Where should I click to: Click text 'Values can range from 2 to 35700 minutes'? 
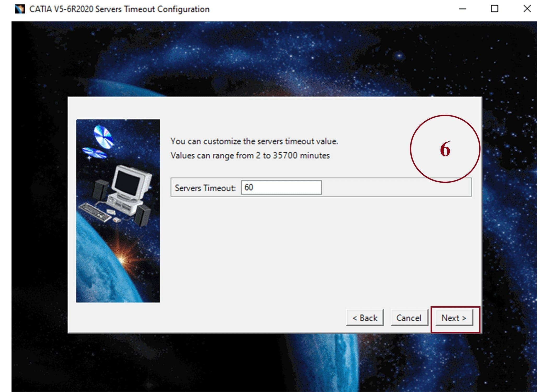(250, 155)
